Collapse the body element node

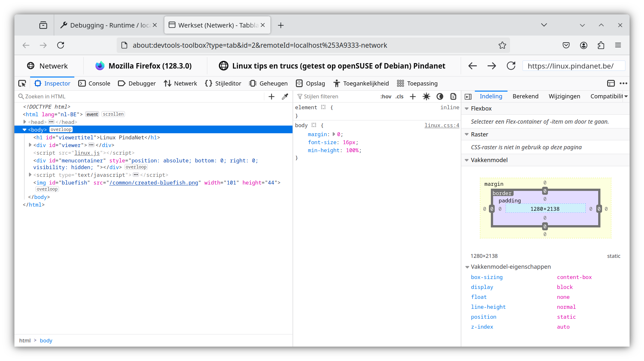coord(25,130)
